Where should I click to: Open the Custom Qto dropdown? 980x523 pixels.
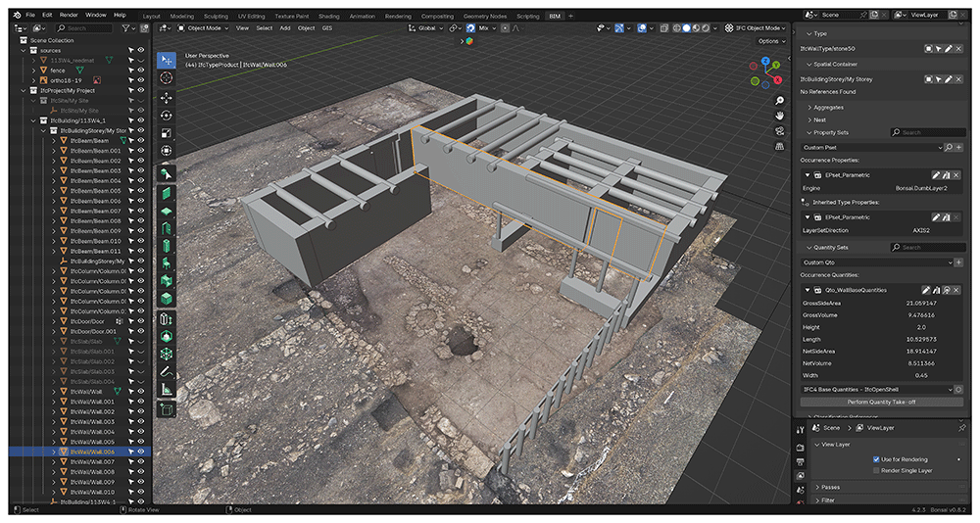[877, 262]
